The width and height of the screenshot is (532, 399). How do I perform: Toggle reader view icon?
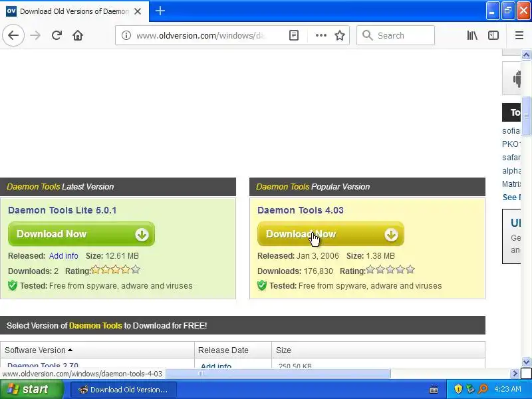(294, 35)
